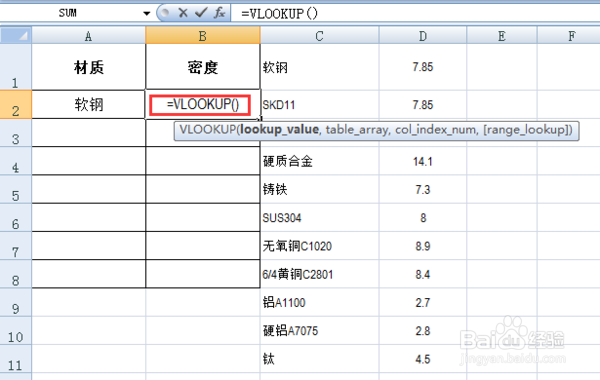This screenshot has height=380, width=600.
Task: Select row 3 header
Action: (16, 133)
